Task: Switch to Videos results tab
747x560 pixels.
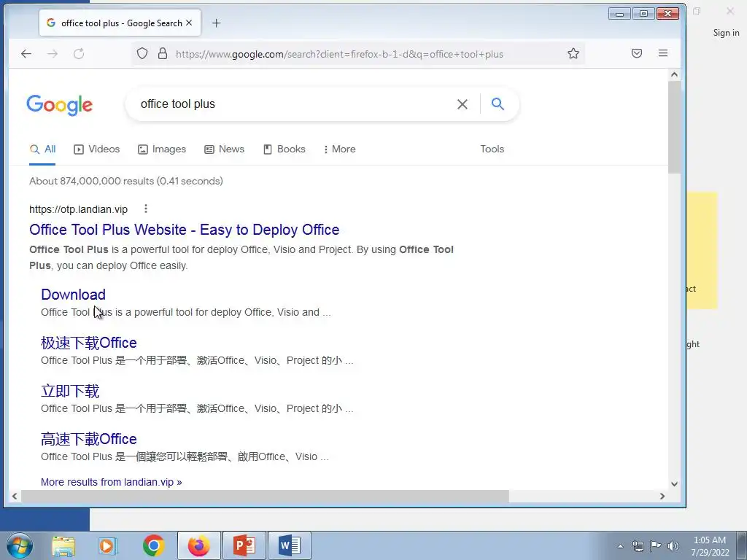Action: coord(97,149)
